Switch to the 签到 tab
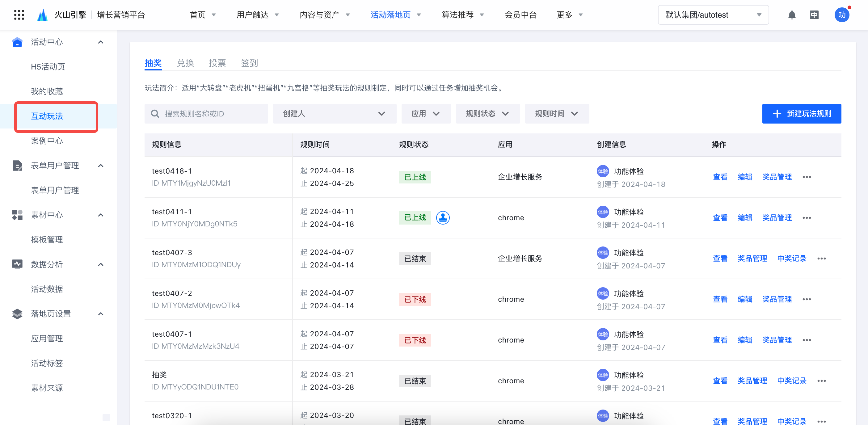The width and height of the screenshot is (868, 425). pyautogui.click(x=249, y=63)
